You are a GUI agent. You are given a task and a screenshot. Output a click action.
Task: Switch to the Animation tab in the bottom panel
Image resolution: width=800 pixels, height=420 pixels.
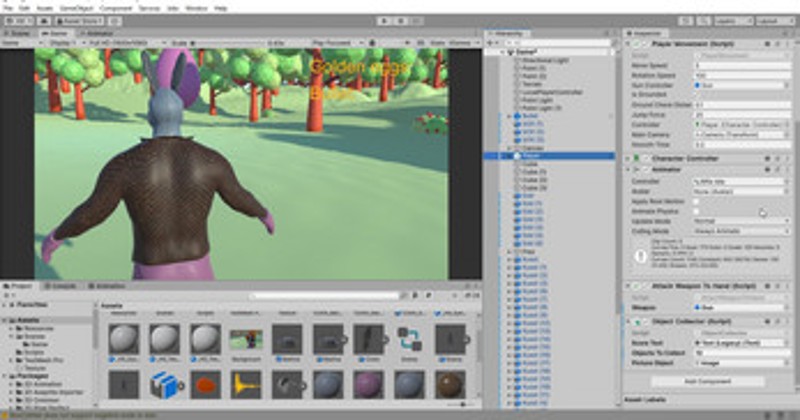click(107, 286)
